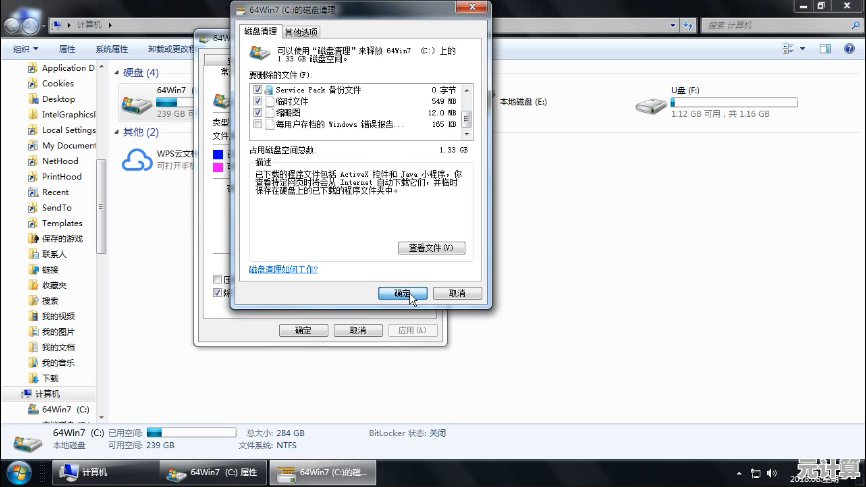
Task: Open the 磁盘清理如何工作 help link
Action: tap(283, 269)
